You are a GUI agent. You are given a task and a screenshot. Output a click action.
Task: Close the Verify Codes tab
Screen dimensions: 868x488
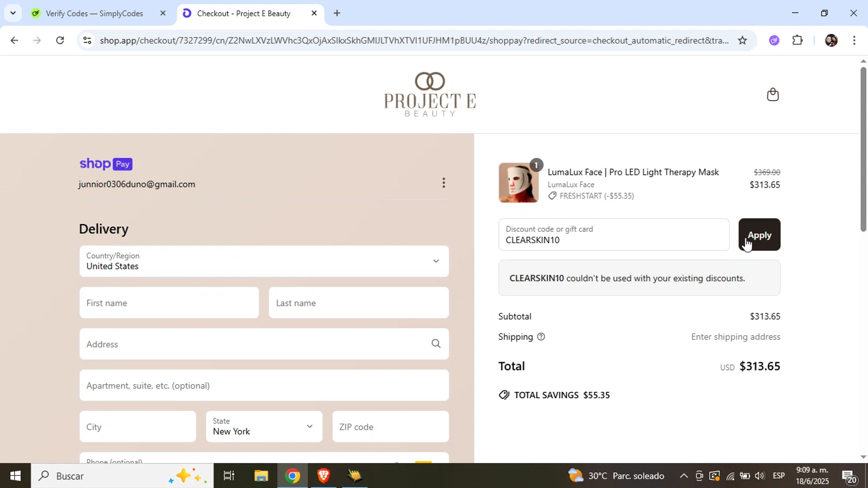[x=163, y=13]
